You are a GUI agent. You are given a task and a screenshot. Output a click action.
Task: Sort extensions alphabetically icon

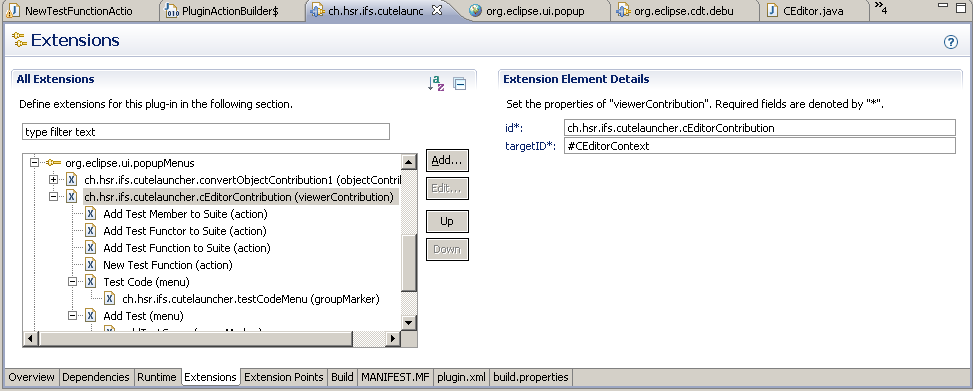(x=436, y=83)
